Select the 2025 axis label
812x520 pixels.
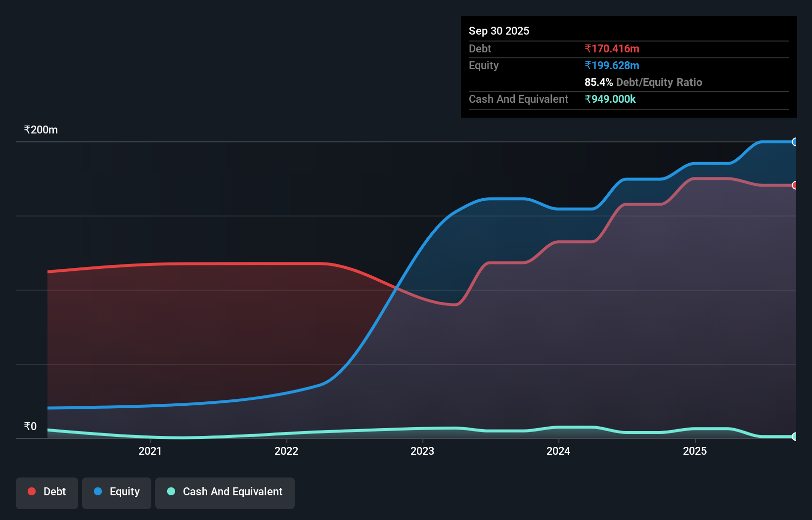pos(695,451)
